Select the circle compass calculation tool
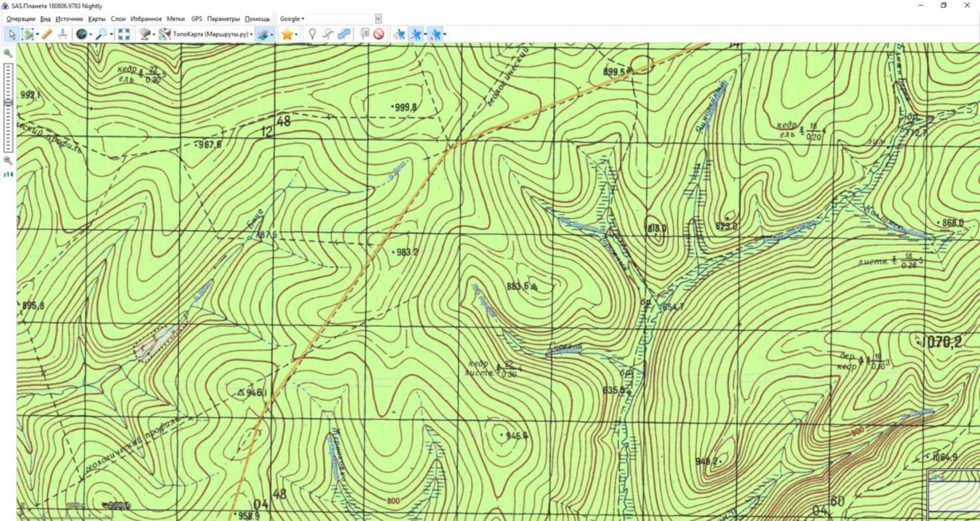The width and height of the screenshot is (980, 521). pyautogui.click(x=62, y=34)
